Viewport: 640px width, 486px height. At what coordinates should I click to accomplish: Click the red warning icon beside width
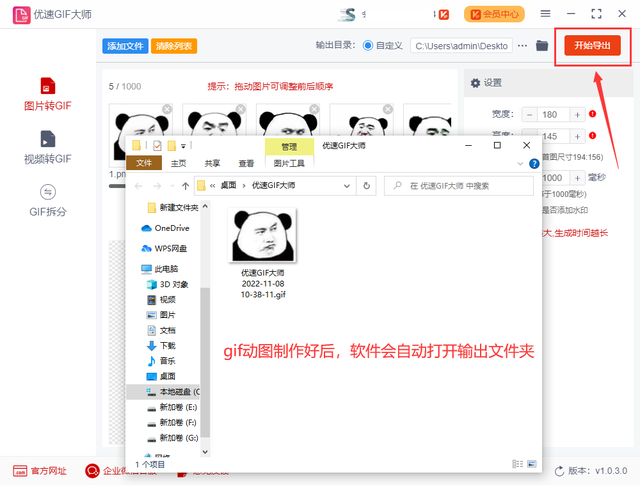593,114
